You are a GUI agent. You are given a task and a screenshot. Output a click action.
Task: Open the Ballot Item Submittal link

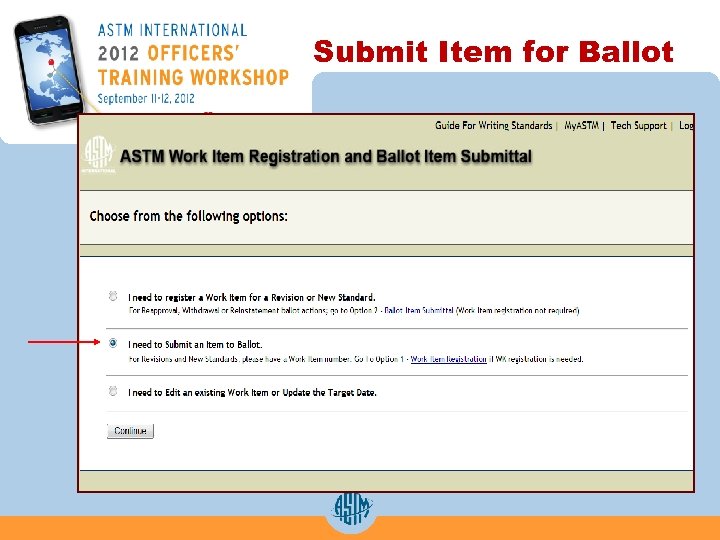pyautogui.click(x=419, y=310)
